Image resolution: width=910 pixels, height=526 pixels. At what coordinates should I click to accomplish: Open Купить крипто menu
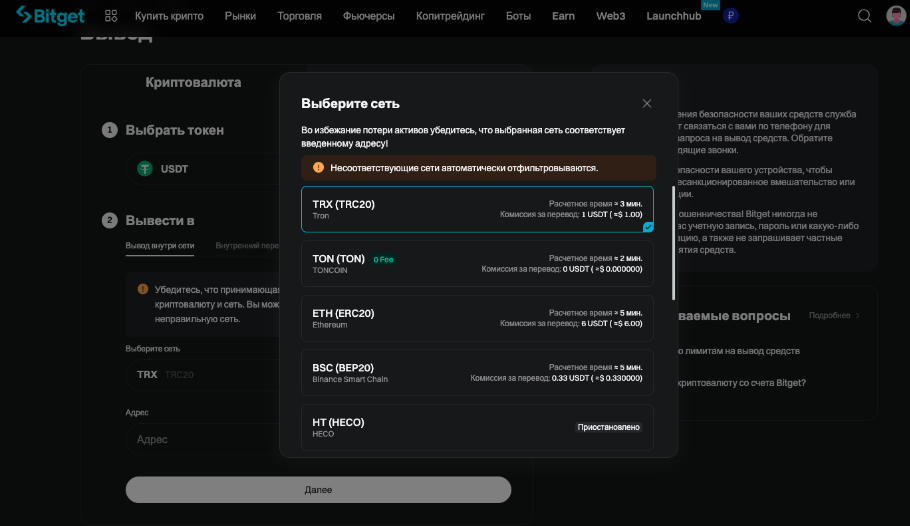tap(169, 16)
